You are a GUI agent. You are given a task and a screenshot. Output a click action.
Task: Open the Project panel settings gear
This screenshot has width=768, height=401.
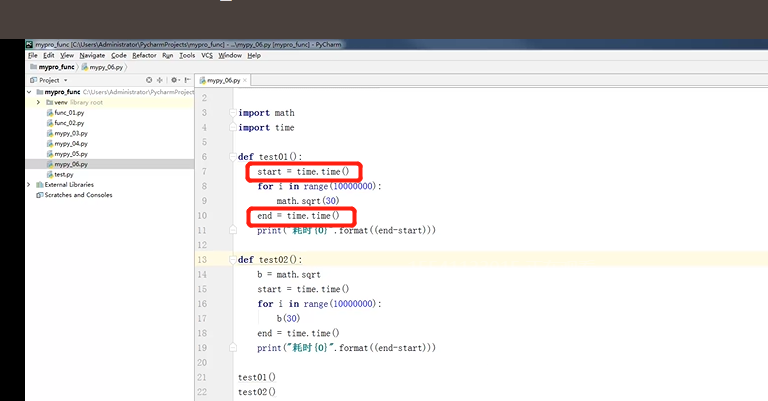[174, 80]
